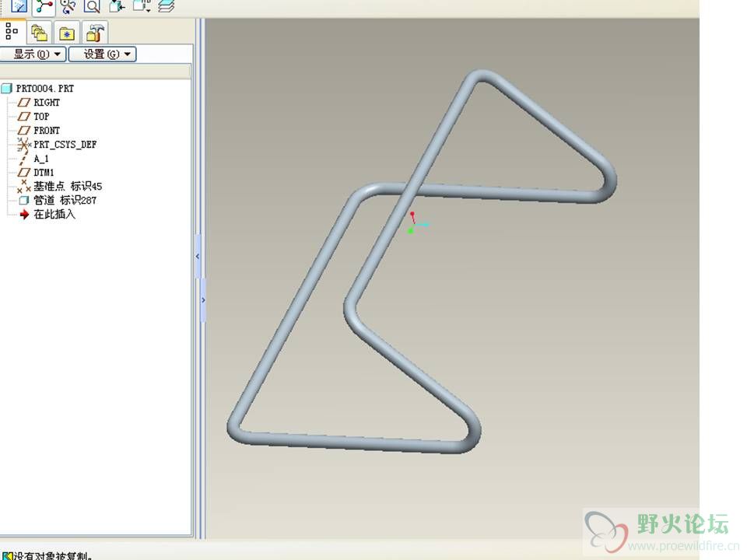Click the DTM1 plane icon
The height and width of the screenshot is (560, 747).
tap(24, 173)
